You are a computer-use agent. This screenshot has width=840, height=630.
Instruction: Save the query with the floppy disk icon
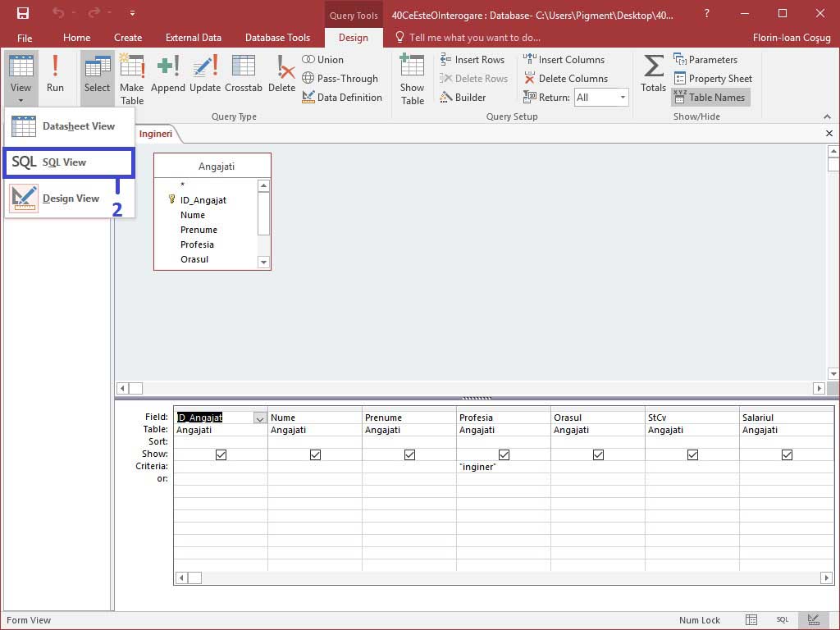click(22, 13)
